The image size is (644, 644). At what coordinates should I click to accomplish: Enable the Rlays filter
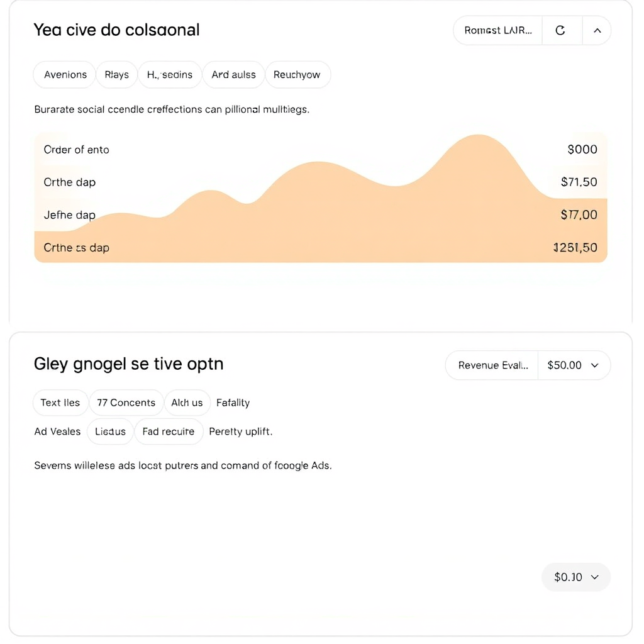116,74
